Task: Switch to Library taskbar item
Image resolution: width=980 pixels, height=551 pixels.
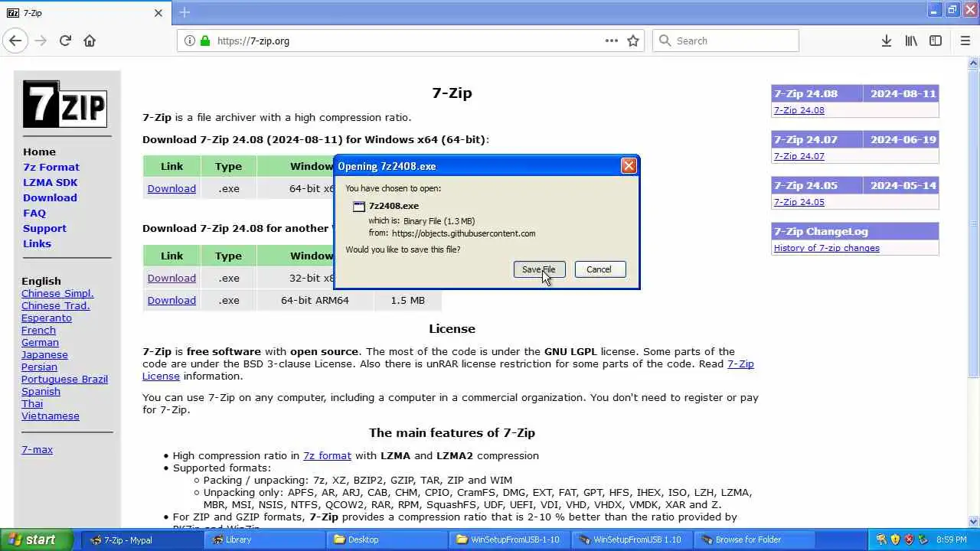Action: tap(265, 540)
